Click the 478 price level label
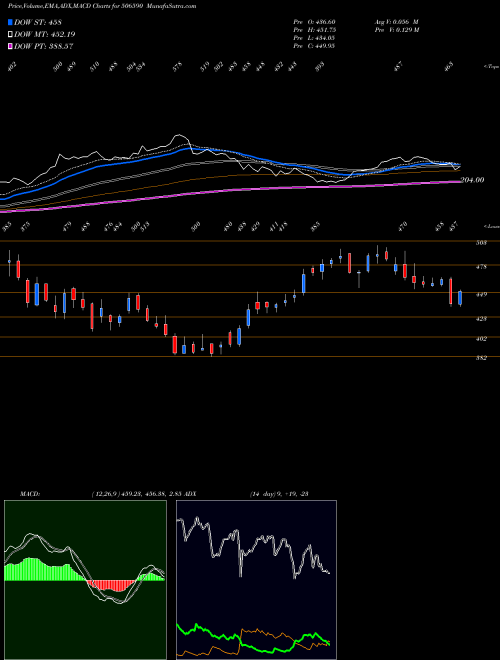The width and height of the screenshot is (500, 660). [482, 267]
